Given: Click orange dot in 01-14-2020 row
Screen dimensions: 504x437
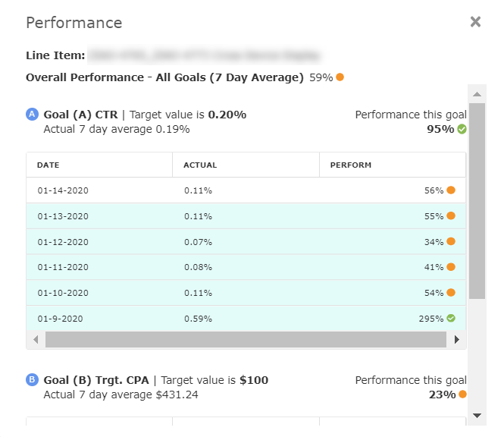Looking at the screenshot, I should point(451,190).
